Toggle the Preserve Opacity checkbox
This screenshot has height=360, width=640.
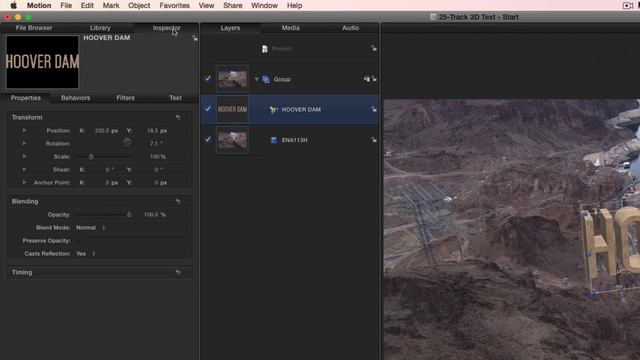tap(78, 241)
